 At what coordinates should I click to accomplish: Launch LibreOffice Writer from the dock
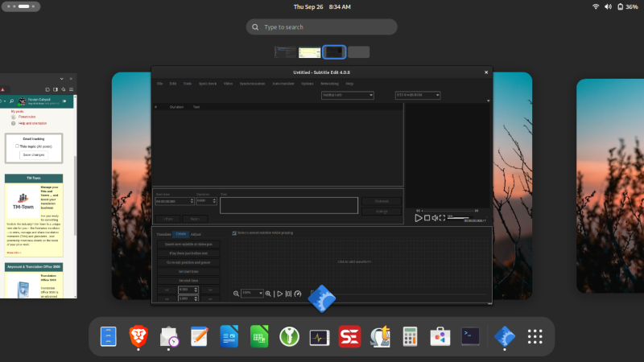(x=229, y=336)
